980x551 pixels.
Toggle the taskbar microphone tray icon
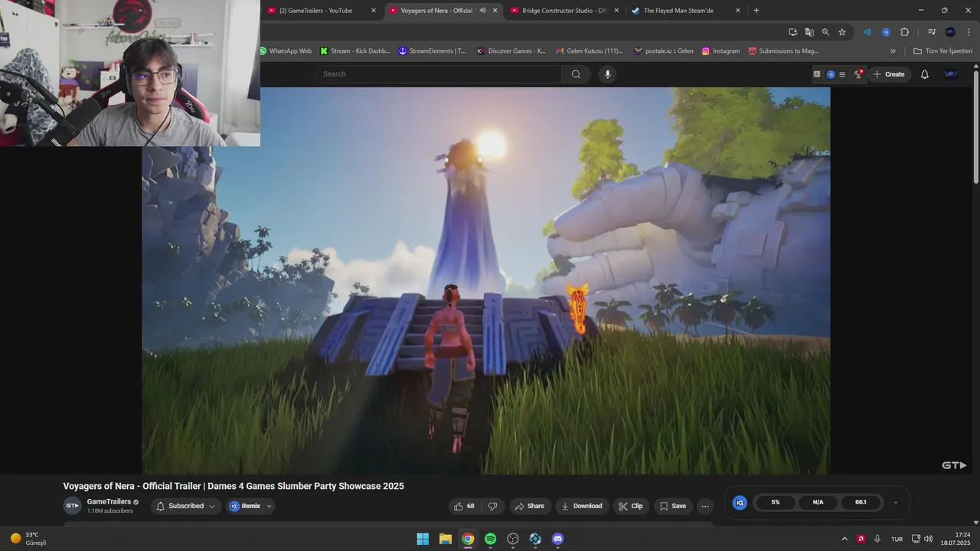point(877,539)
